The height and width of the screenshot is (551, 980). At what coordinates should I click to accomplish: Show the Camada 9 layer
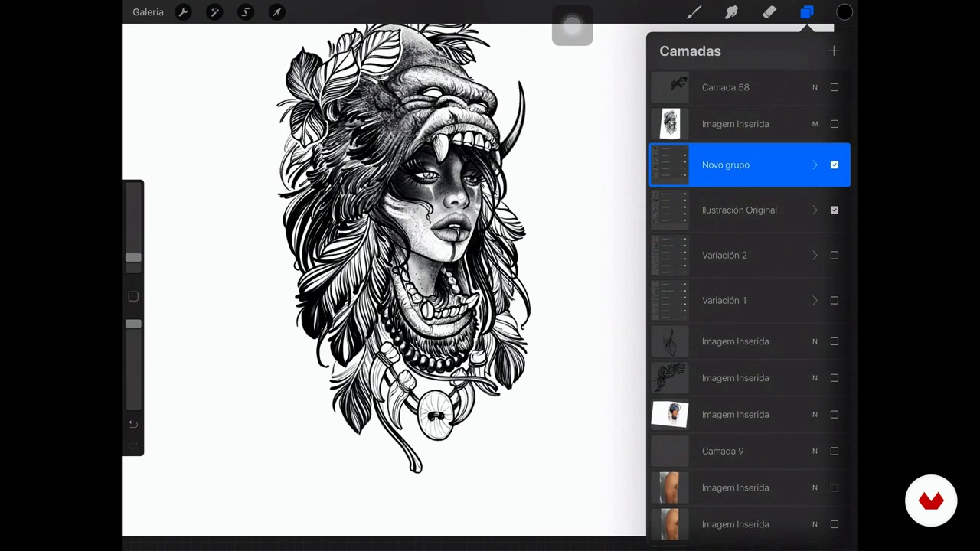point(835,451)
